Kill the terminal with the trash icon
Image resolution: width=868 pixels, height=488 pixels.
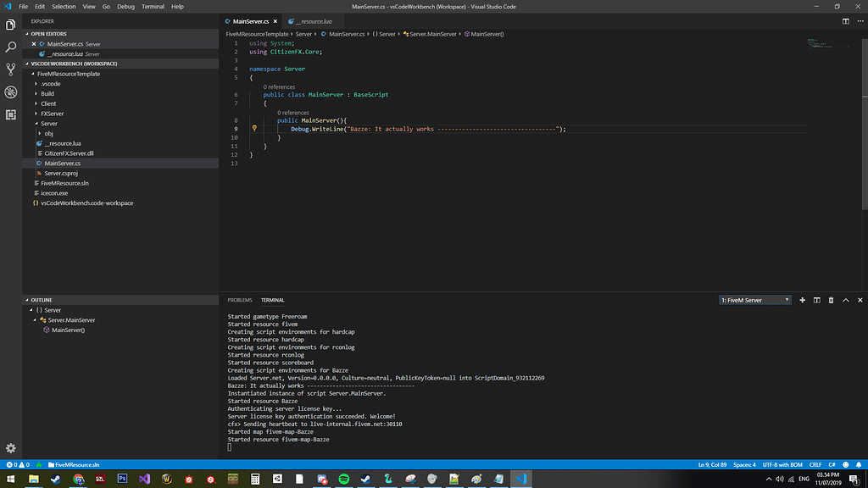[x=831, y=300]
